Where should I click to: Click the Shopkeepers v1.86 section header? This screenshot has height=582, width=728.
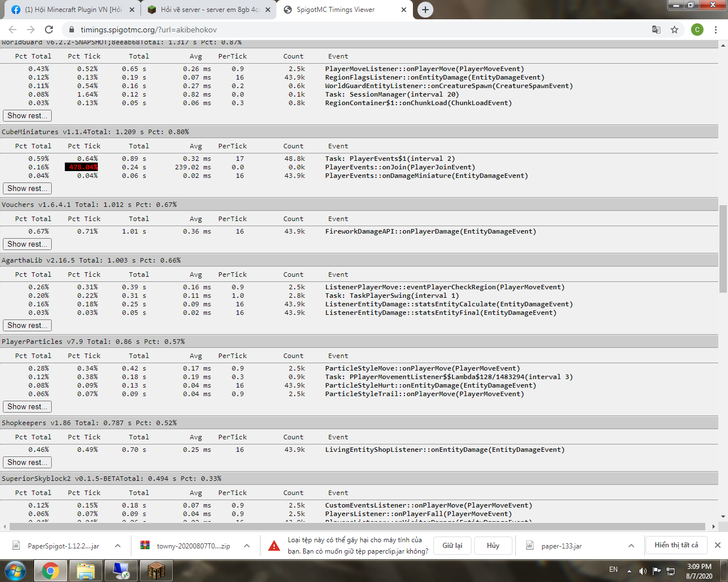pyautogui.click(x=359, y=423)
